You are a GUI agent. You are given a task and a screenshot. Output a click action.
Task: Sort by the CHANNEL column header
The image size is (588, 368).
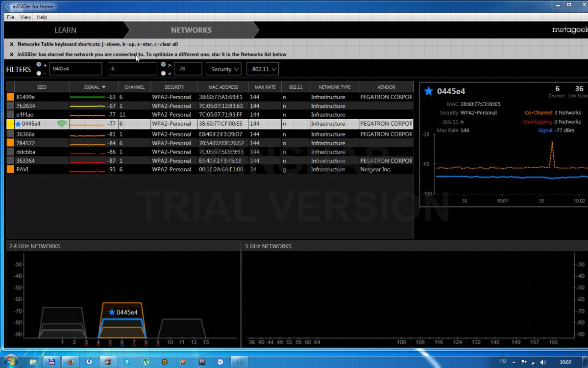pyautogui.click(x=134, y=87)
